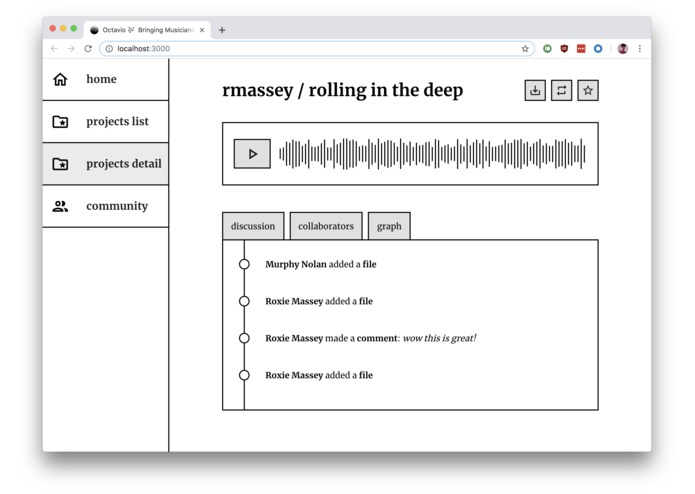This screenshot has height=494, width=695.
Task: Select the Murphy Nolan timeline marker
Action: click(x=244, y=264)
